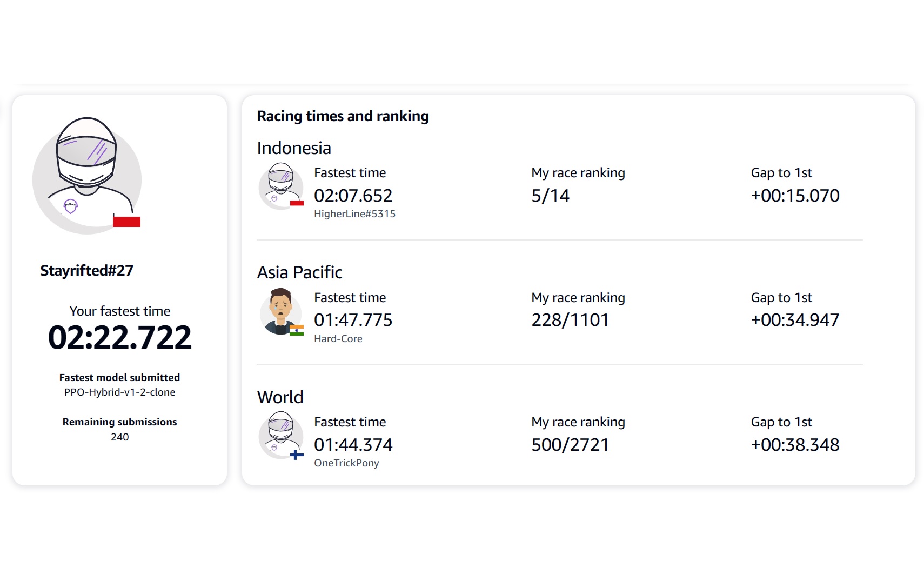Click your fastest time 02:22.722

[119, 337]
